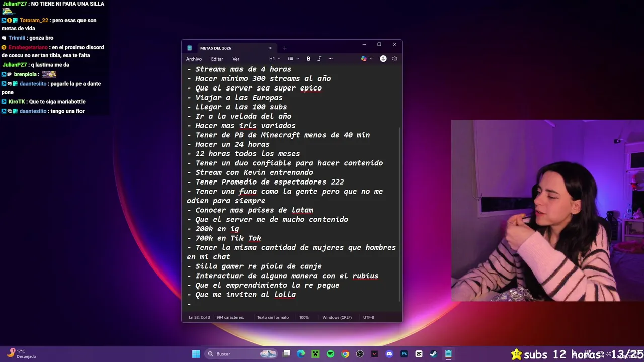Click the line "Silla gamer re piola de canje"

click(254, 266)
